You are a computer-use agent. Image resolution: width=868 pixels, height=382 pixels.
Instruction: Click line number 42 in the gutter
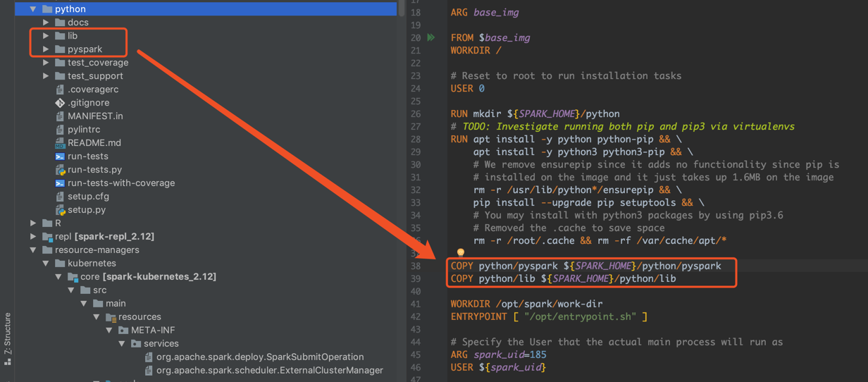(x=415, y=316)
